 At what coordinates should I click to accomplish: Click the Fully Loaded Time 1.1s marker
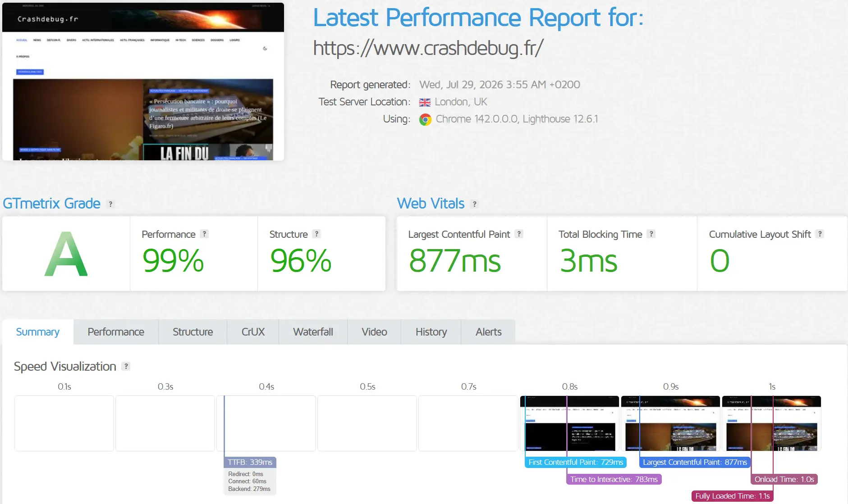(x=733, y=496)
